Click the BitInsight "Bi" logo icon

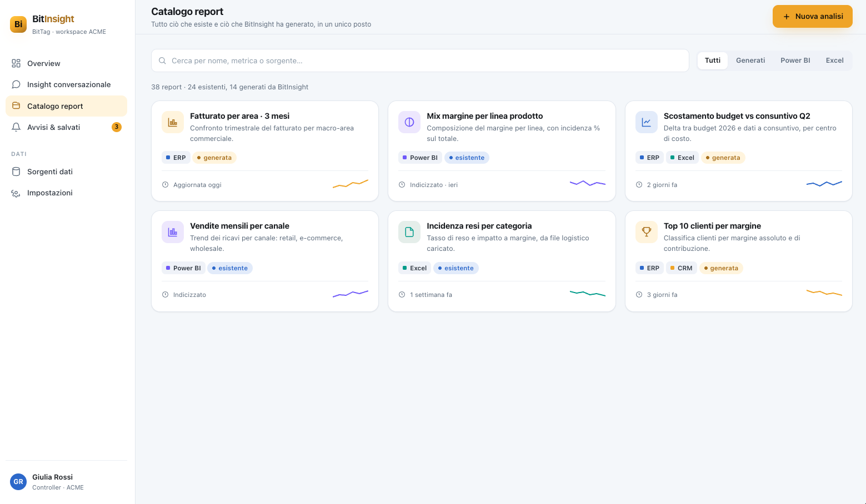coord(18,24)
